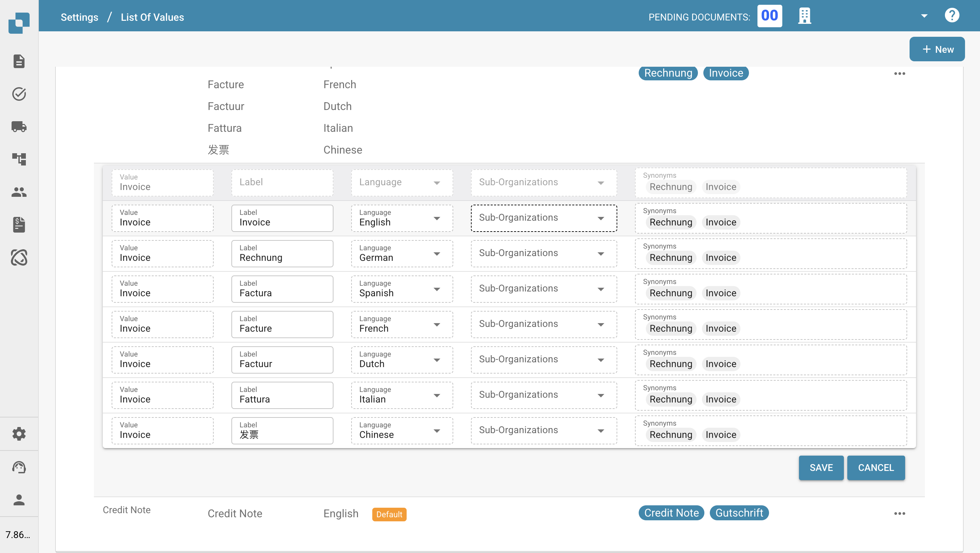Open Sub-Organizations dropdown in the German row

pyautogui.click(x=544, y=253)
